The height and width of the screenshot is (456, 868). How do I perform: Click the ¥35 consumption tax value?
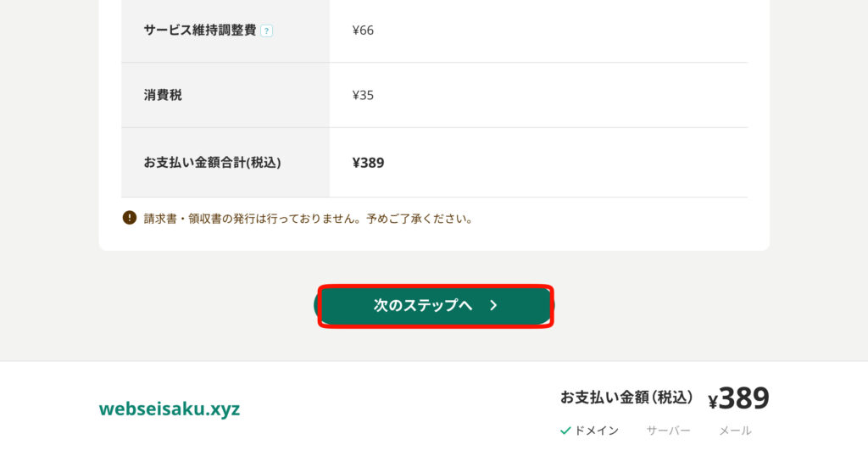tap(363, 95)
